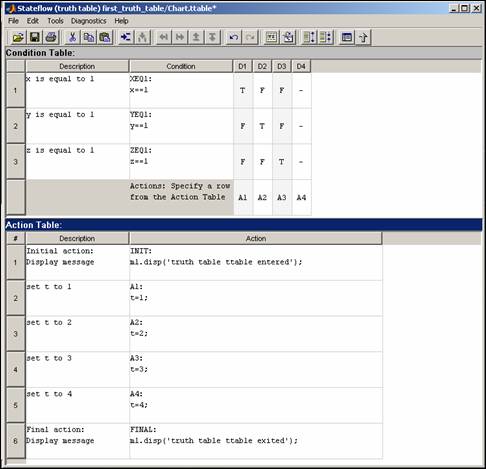Open the File menu
Image resolution: width=486 pixels, height=469 pixels.
pos(13,21)
